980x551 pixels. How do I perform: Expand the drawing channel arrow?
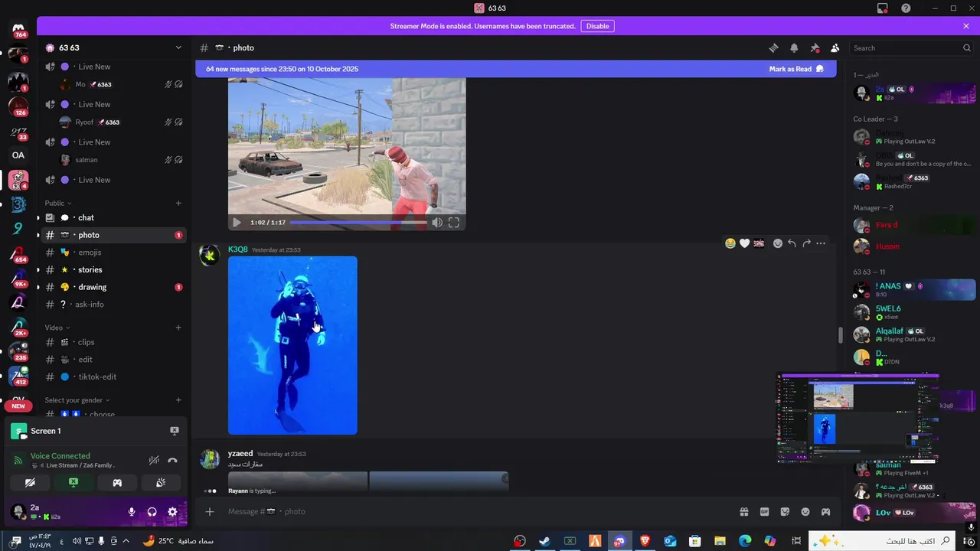(38, 287)
